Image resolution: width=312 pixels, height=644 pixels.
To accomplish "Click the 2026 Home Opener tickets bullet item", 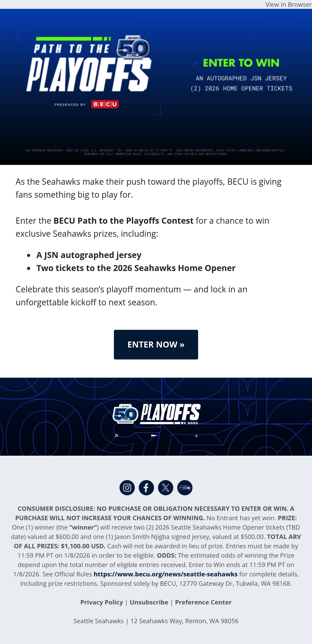I will [136, 268].
